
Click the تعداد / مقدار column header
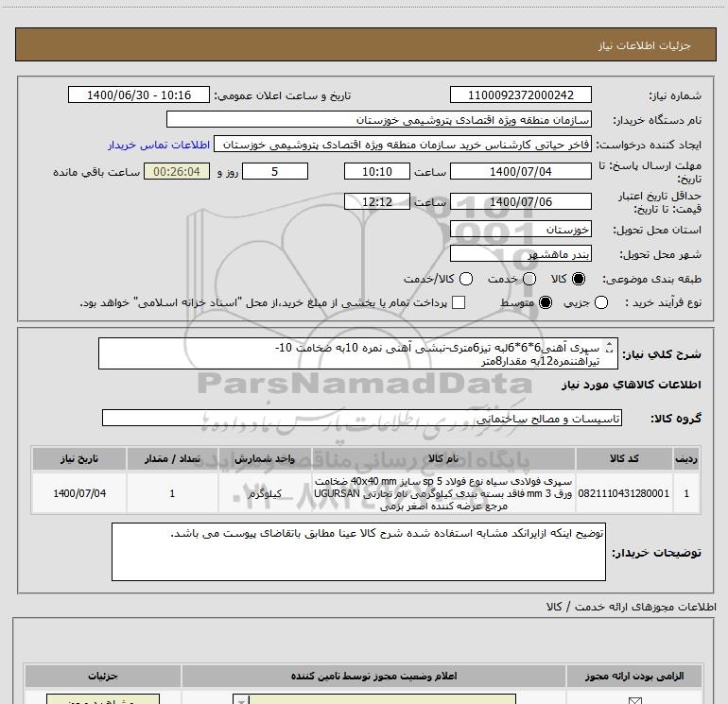tap(172, 458)
